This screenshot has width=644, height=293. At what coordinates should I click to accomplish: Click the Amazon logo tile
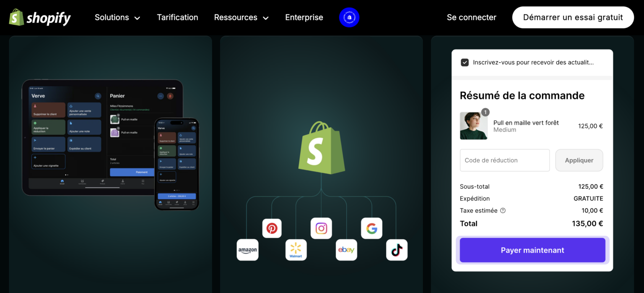(x=247, y=250)
